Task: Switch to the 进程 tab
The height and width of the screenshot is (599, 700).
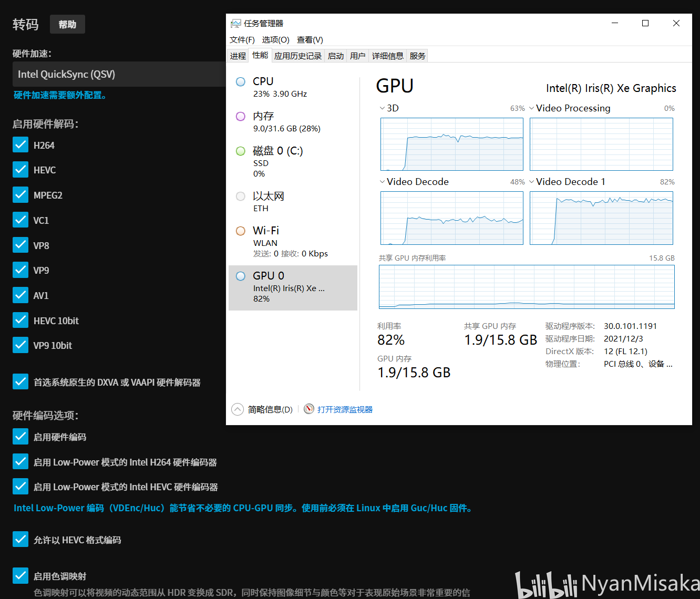Action: click(238, 56)
